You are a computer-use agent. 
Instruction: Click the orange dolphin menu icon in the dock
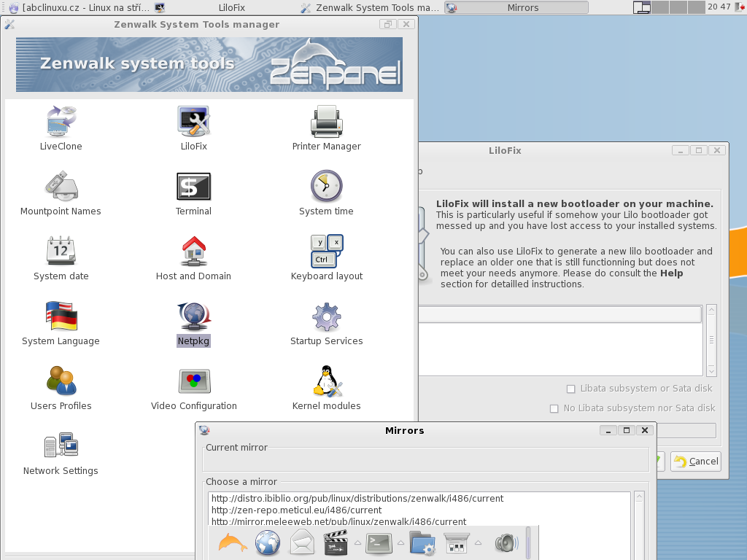tap(233, 542)
